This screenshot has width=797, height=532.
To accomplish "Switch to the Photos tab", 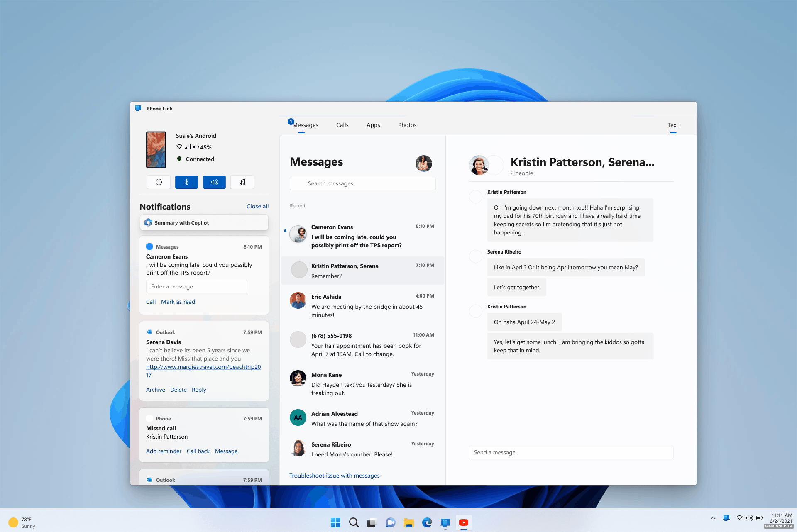I will pos(407,125).
